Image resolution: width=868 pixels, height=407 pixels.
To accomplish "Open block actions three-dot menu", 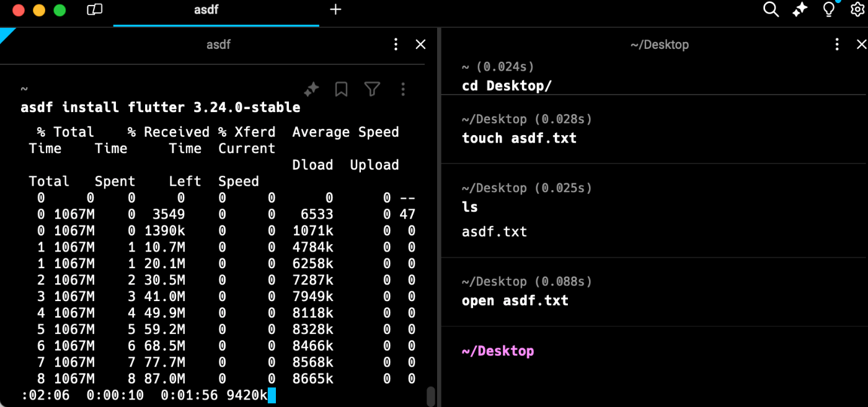I will (x=403, y=89).
